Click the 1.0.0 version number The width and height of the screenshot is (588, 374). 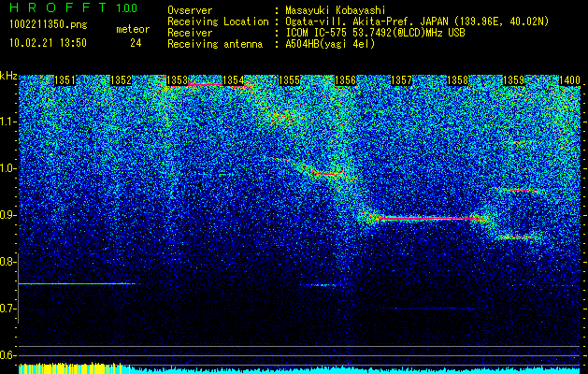coord(126,7)
